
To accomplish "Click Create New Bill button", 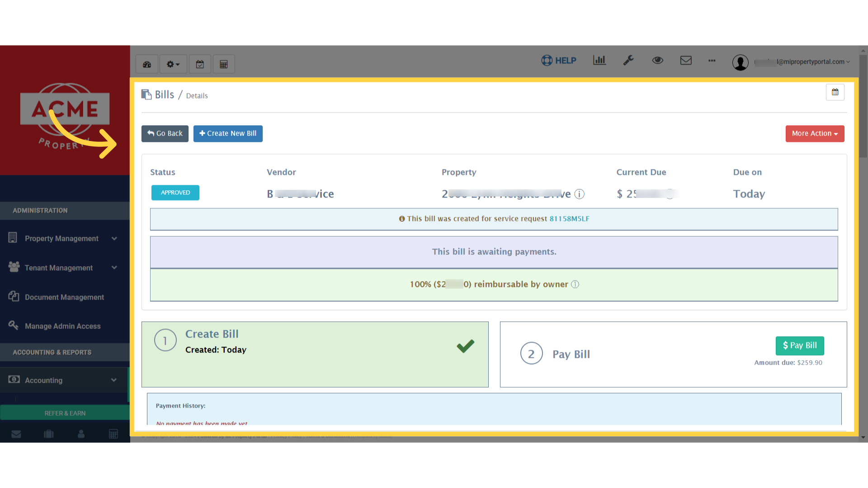I will [x=228, y=134].
